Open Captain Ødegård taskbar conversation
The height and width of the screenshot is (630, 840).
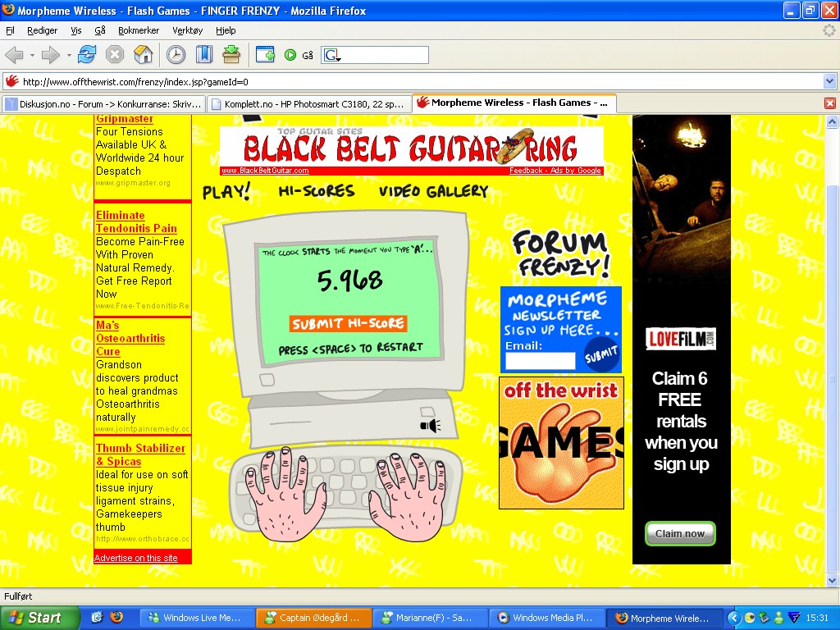tap(313, 618)
